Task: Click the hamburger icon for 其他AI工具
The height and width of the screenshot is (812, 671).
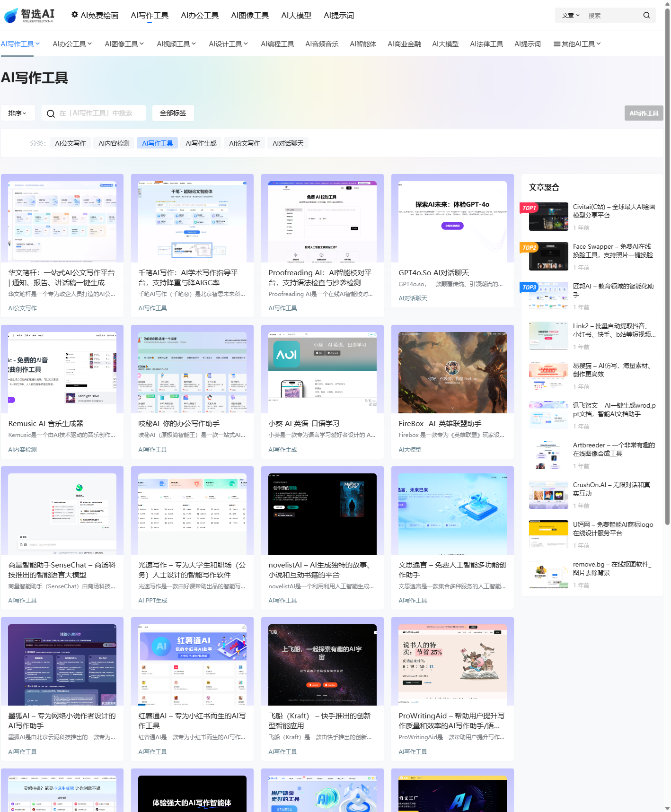Action: point(557,44)
